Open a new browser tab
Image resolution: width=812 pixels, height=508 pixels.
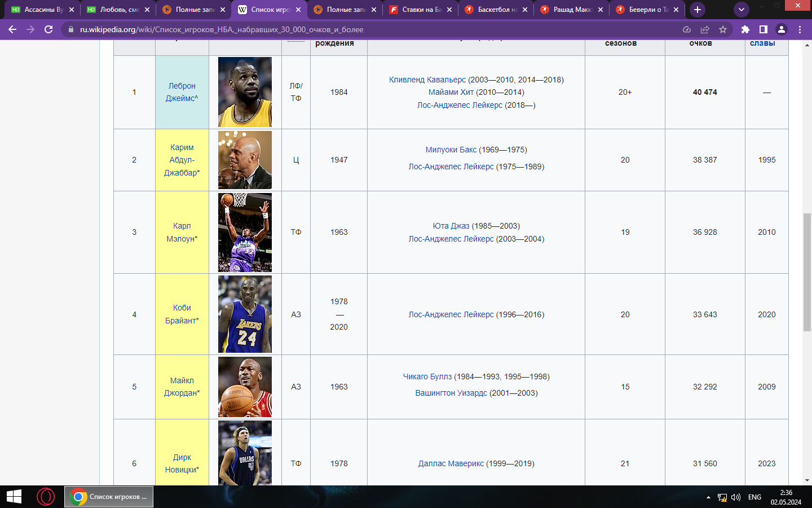coord(698,10)
